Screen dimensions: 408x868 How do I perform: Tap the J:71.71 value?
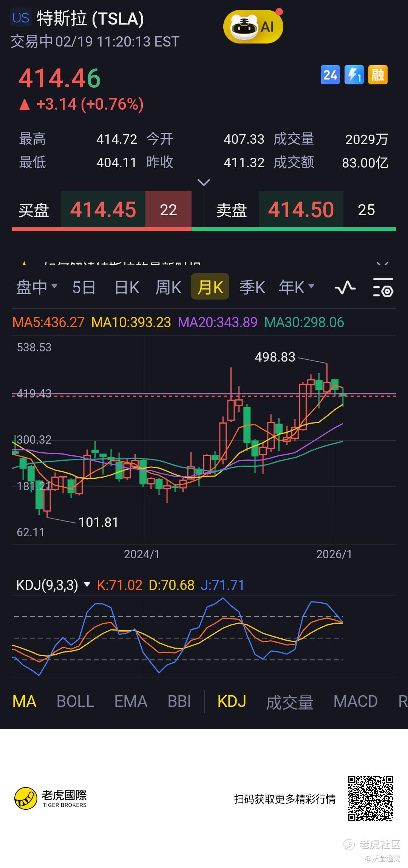(222, 585)
